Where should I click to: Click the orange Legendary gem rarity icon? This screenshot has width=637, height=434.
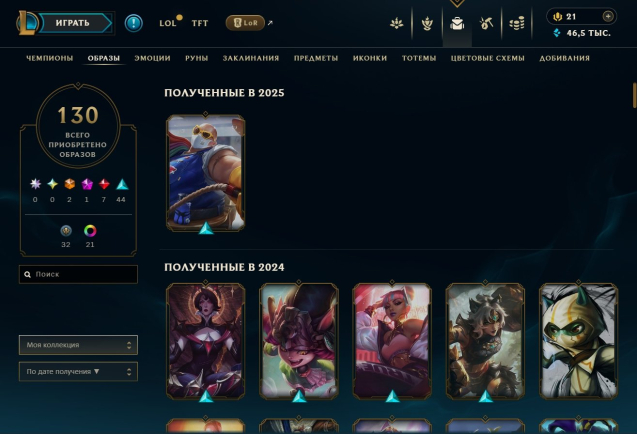[x=69, y=184]
